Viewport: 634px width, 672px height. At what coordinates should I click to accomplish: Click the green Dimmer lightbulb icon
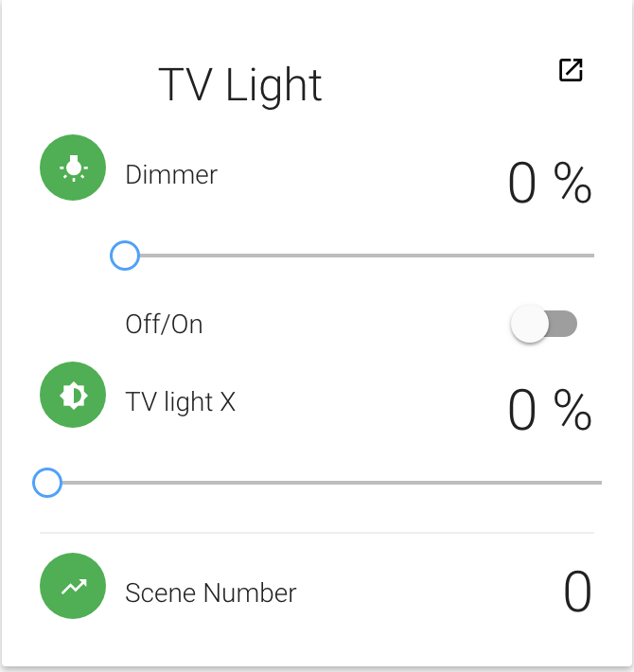73,168
